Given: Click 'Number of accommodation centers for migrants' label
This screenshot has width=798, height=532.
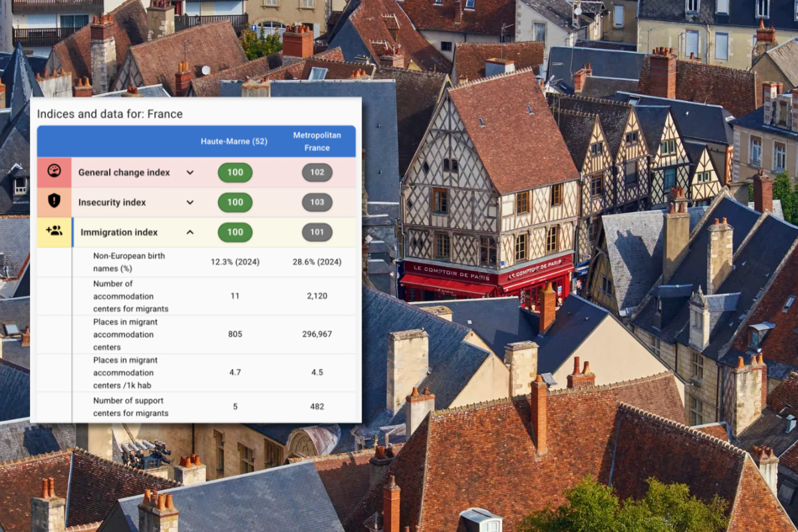Looking at the screenshot, I should 131,296.
